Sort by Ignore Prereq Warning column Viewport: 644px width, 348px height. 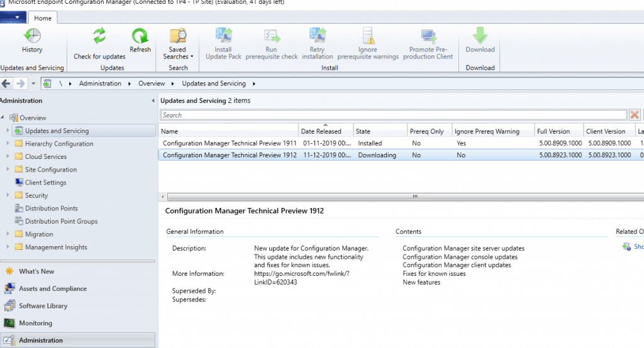[493, 131]
